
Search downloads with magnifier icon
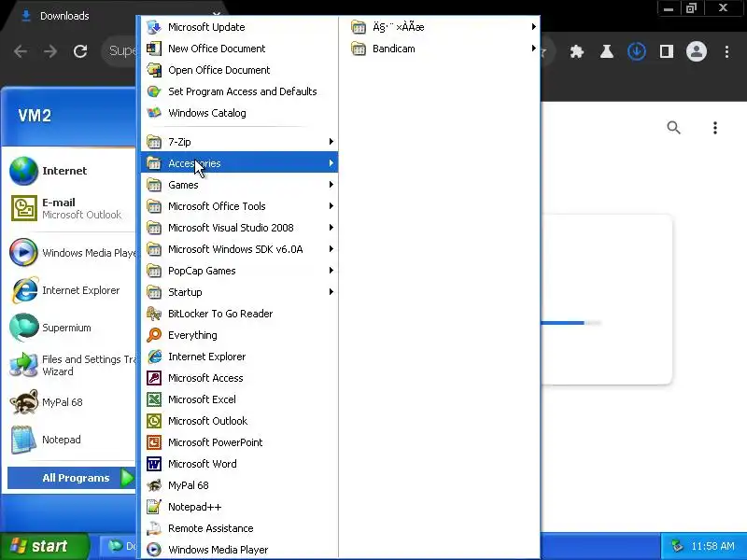pos(673,128)
